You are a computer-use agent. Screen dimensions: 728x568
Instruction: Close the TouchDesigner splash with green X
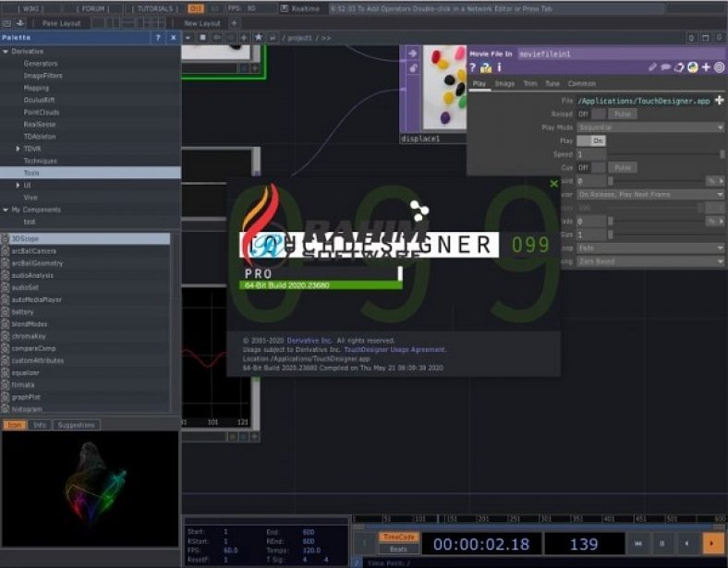pyautogui.click(x=553, y=184)
